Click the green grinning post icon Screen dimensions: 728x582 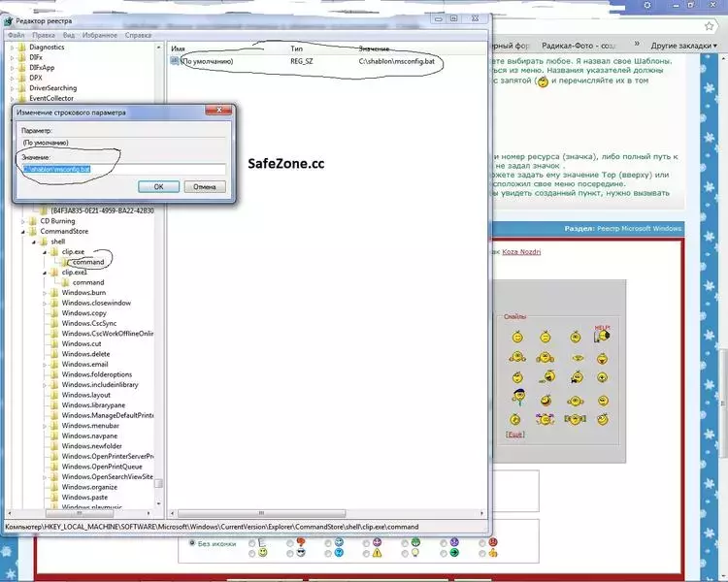(x=415, y=542)
